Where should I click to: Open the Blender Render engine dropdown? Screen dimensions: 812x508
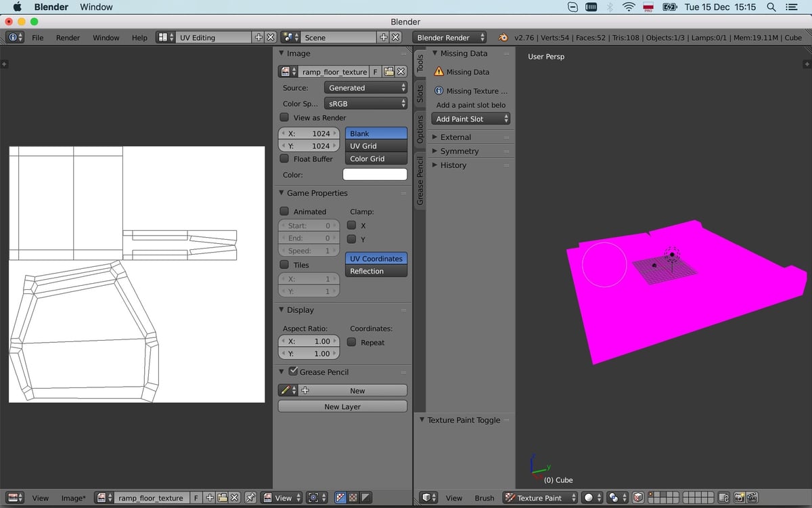click(x=451, y=37)
